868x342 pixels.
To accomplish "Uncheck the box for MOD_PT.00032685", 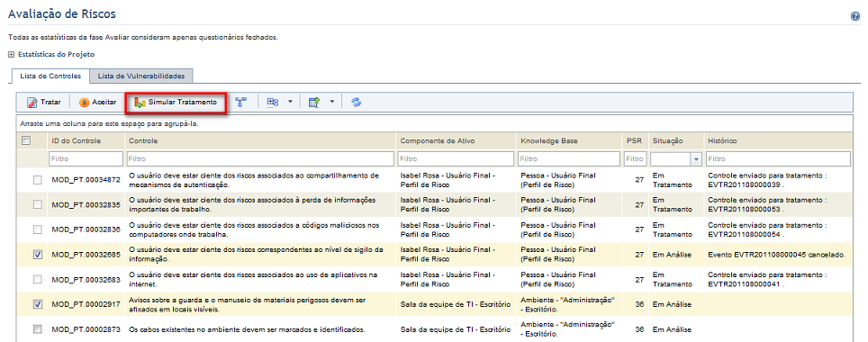I will 37,255.
